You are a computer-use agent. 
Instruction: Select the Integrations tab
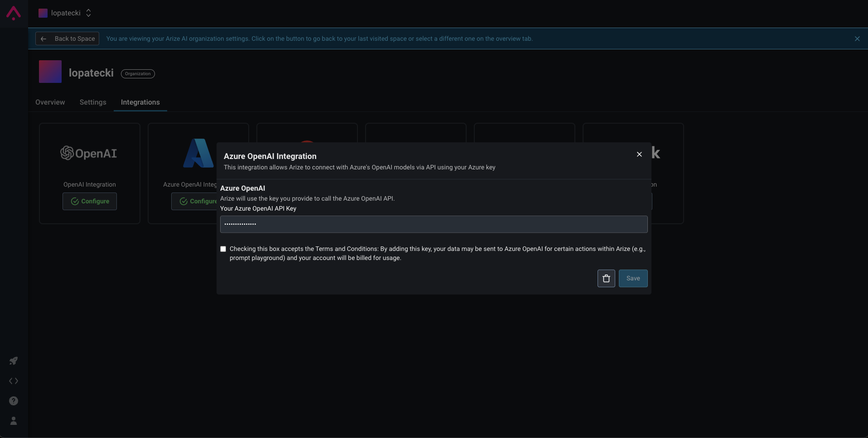click(140, 102)
